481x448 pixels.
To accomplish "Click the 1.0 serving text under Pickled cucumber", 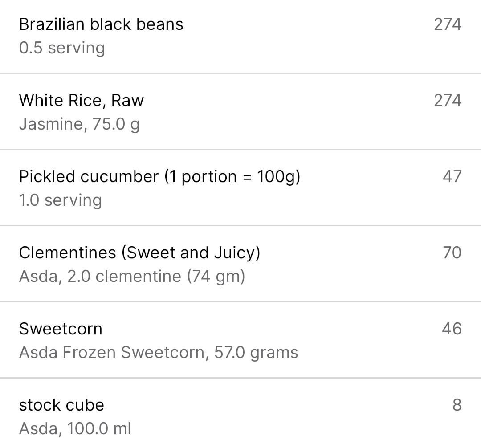I will point(61,200).
